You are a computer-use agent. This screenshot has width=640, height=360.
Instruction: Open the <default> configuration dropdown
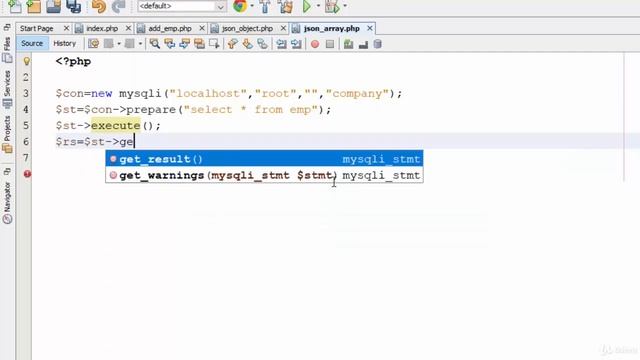(182, 6)
